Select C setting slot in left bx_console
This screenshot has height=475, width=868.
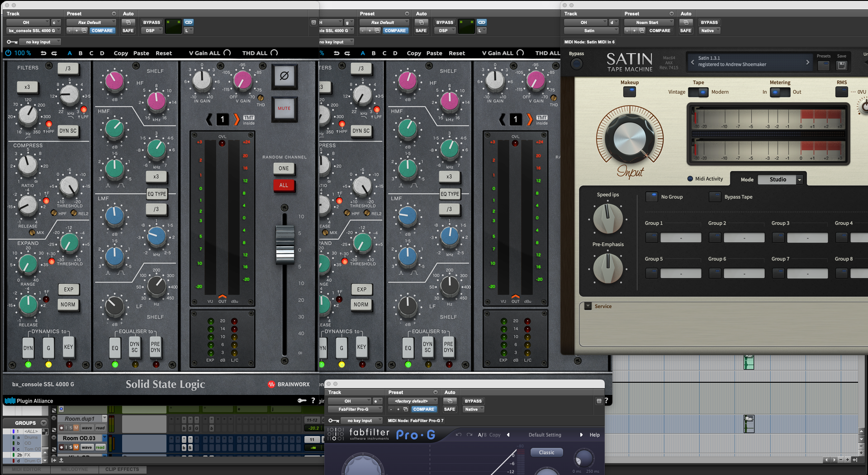coord(91,53)
